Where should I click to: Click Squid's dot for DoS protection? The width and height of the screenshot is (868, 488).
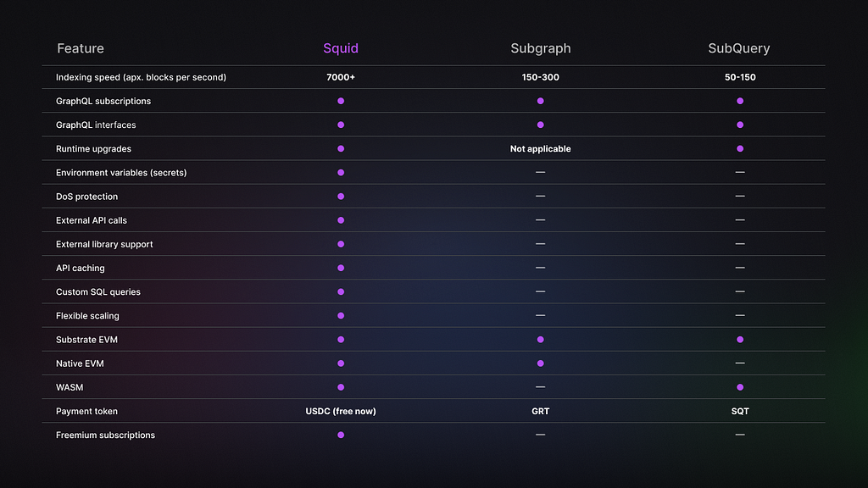pos(341,197)
